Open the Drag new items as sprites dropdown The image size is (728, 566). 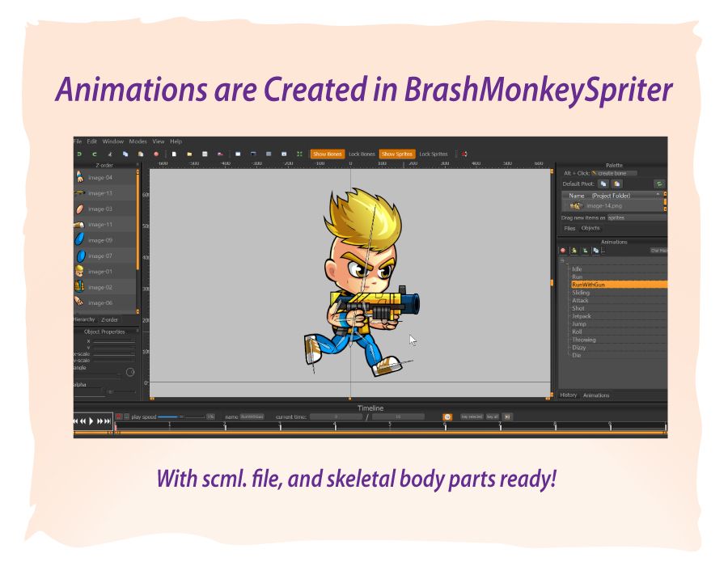point(637,218)
